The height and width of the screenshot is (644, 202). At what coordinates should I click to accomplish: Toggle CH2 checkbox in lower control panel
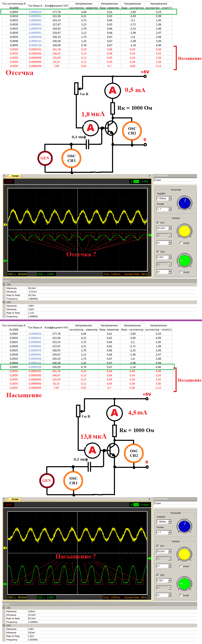tap(158, 575)
